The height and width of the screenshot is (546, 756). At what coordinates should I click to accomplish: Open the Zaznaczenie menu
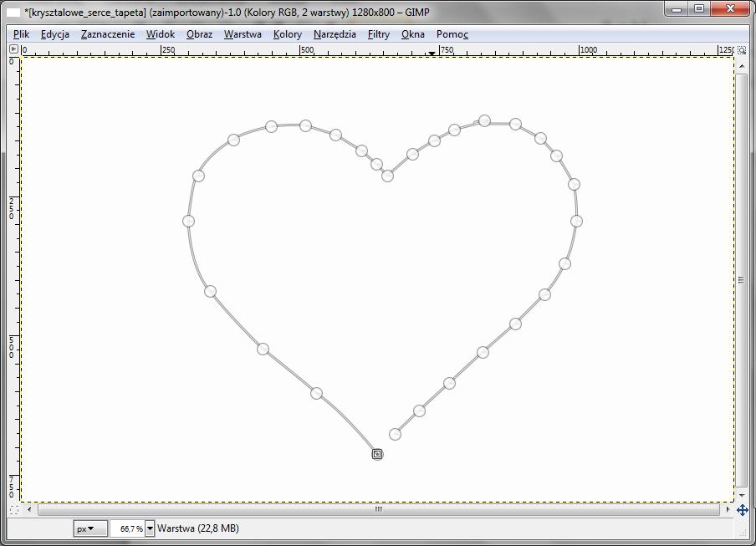click(x=108, y=34)
